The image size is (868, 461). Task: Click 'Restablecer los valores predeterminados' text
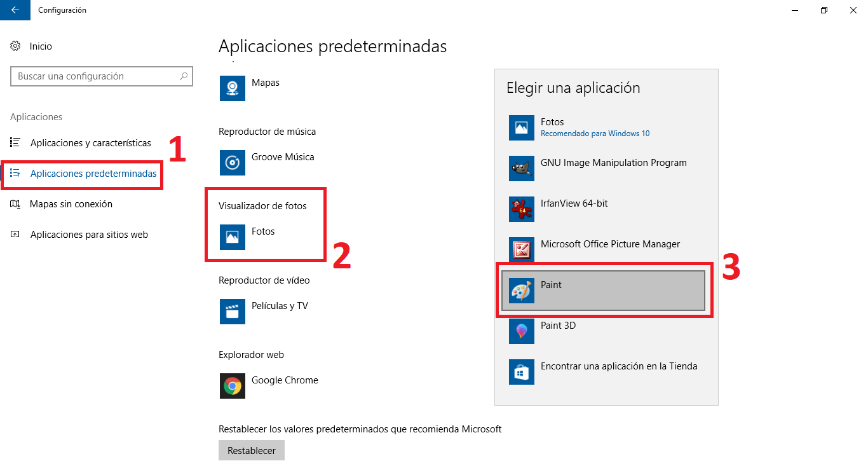coord(360,429)
